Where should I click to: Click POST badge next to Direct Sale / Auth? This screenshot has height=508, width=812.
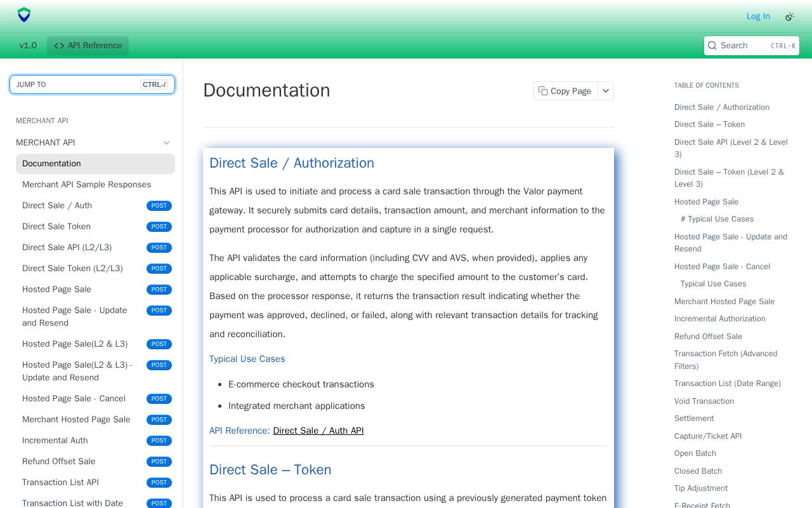[x=159, y=206]
